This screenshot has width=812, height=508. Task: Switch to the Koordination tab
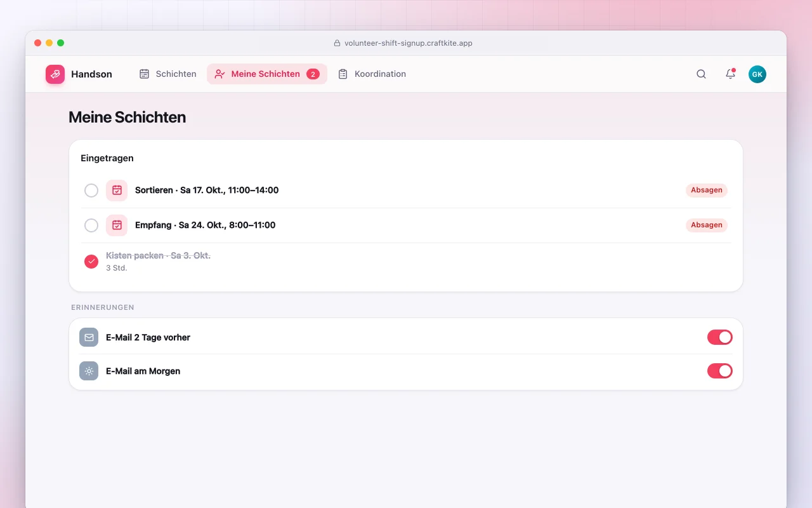click(x=372, y=74)
